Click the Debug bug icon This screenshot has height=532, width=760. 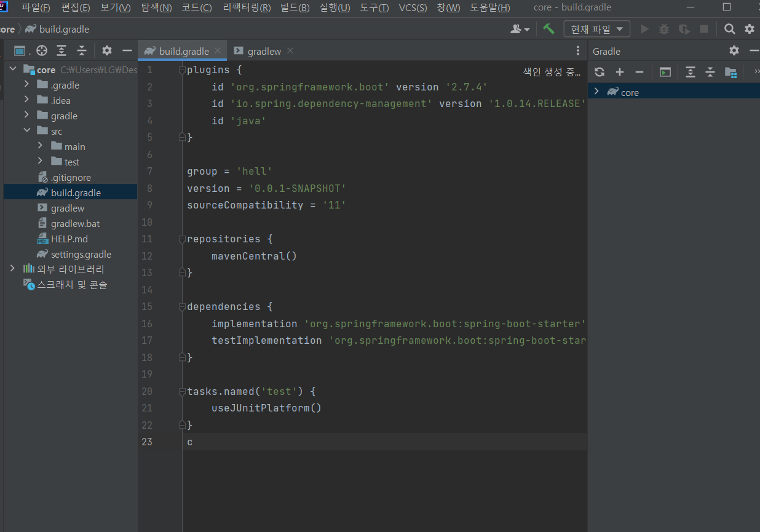point(664,29)
